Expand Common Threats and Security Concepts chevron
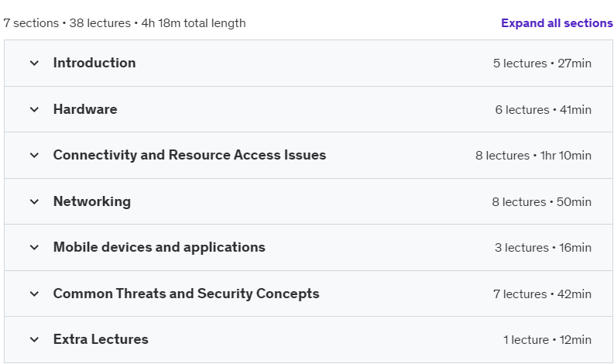The height and width of the screenshot is (364, 614). pos(35,294)
